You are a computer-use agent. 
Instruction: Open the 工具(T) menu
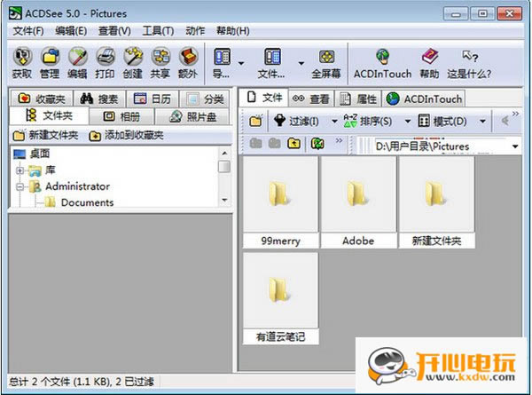pos(158,31)
